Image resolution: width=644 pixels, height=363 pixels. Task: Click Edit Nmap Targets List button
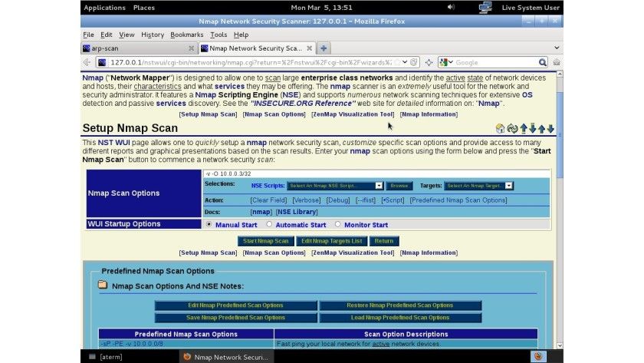(x=331, y=241)
